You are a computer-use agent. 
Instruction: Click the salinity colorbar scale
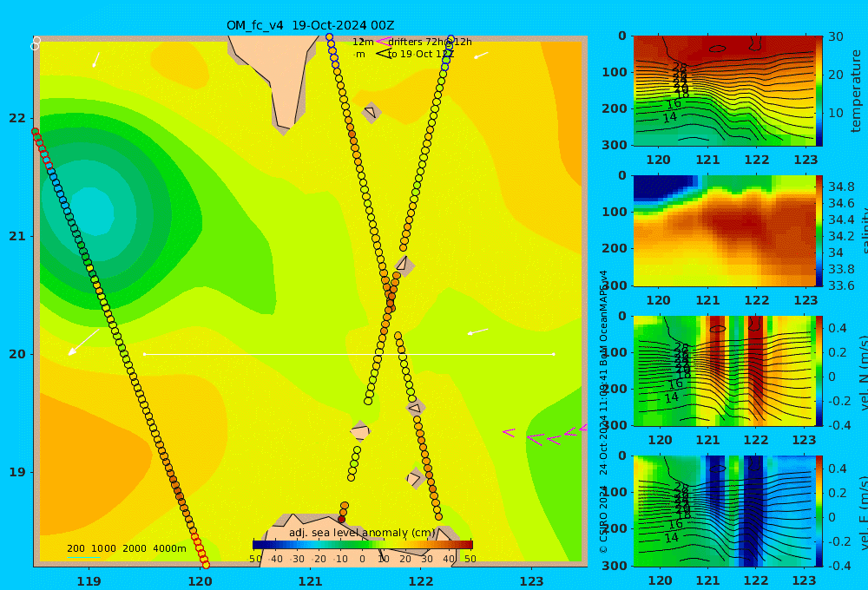[x=819, y=231]
